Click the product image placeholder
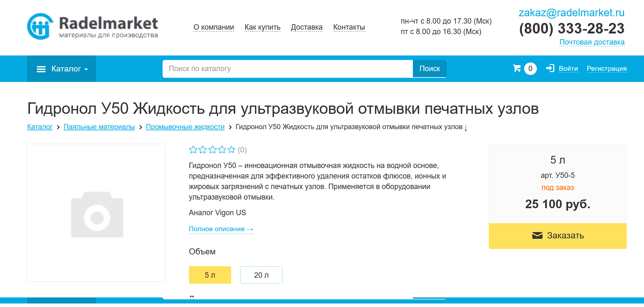This screenshot has height=307, width=644. (96, 213)
